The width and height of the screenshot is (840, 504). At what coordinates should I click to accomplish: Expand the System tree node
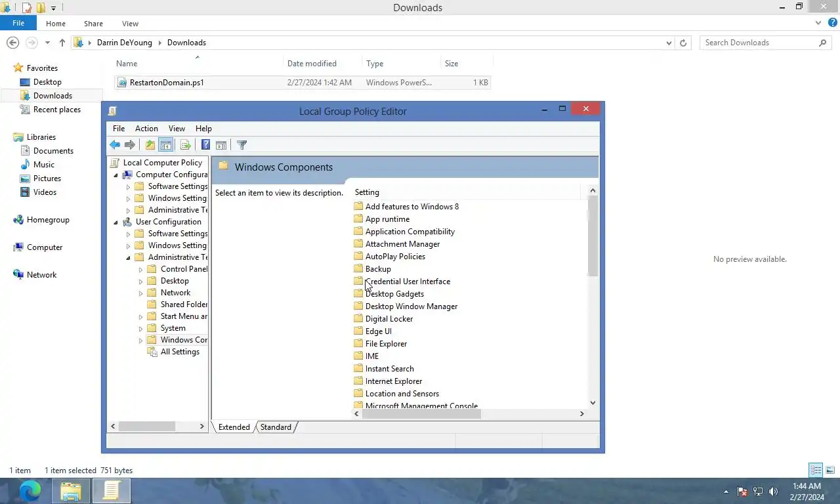140,329
